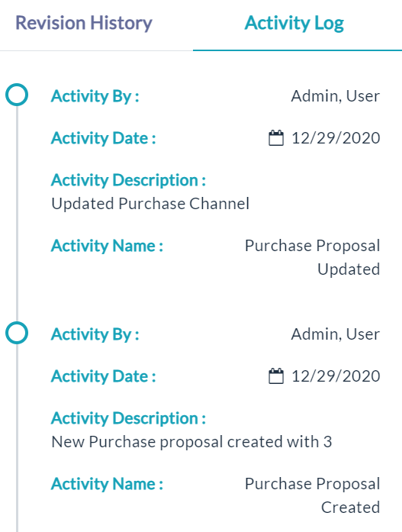Click the timeline line between the entries
Image resolution: width=402 pixels, height=532 pixels.
click(17, 214)
